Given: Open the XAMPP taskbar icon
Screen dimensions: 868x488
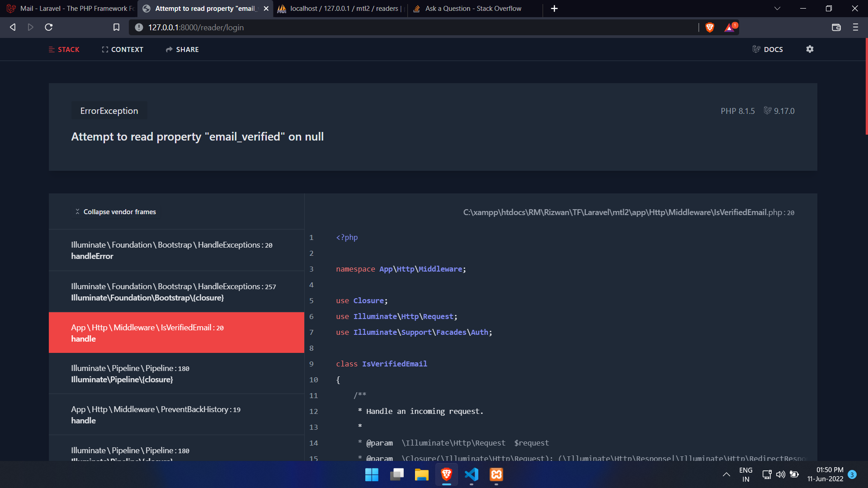Looking at the screenshot, I should 496,474.
